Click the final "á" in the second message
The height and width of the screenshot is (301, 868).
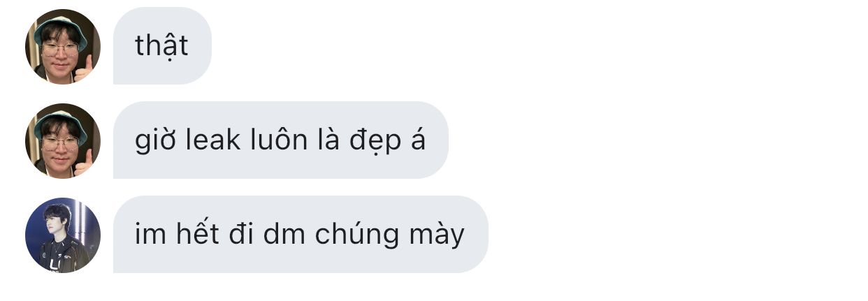point(419,140)
